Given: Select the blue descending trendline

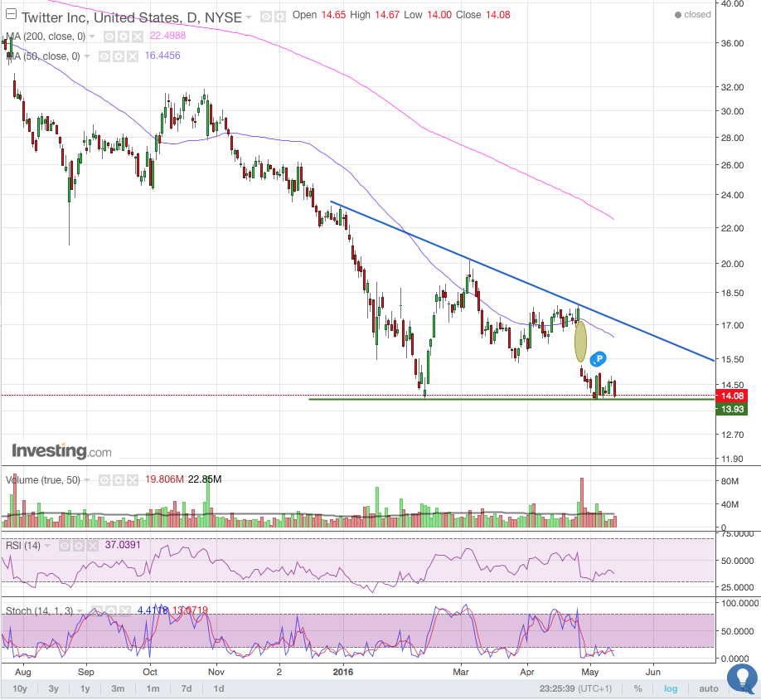Looking at the screenshot, I should point(521,280).
